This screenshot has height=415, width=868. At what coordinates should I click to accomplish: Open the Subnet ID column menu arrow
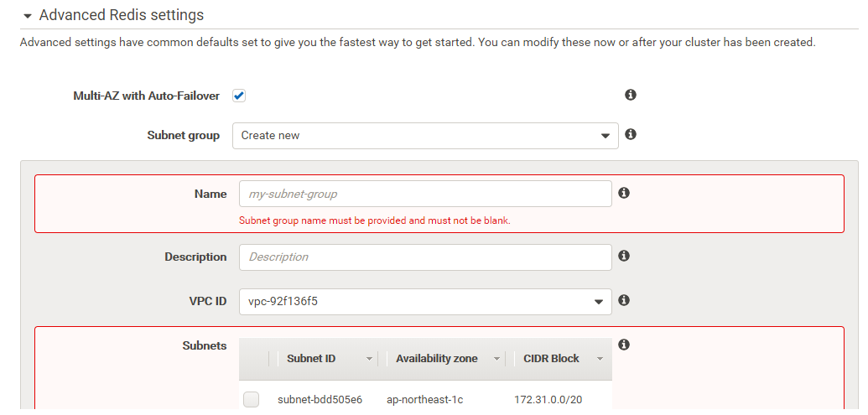point(369,359)
